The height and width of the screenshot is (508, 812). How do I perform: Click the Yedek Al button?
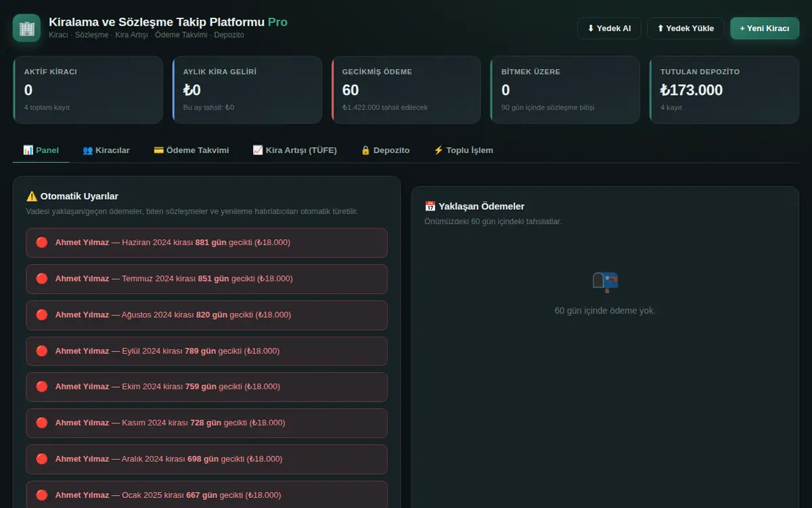point(609,28)
